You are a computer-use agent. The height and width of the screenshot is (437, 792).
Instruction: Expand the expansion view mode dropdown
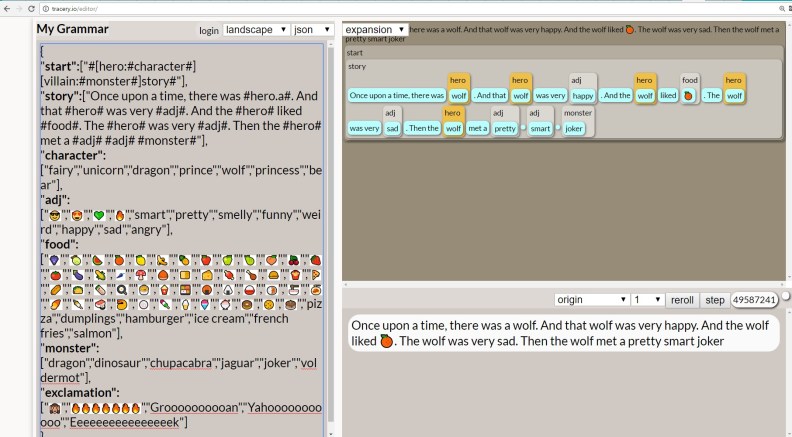tap(374, 30)
